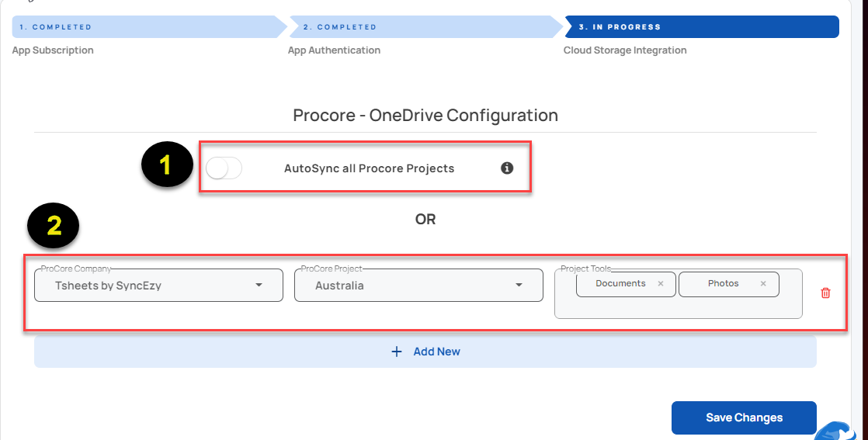Go to step 2 App Authentication

pos(425,26)
